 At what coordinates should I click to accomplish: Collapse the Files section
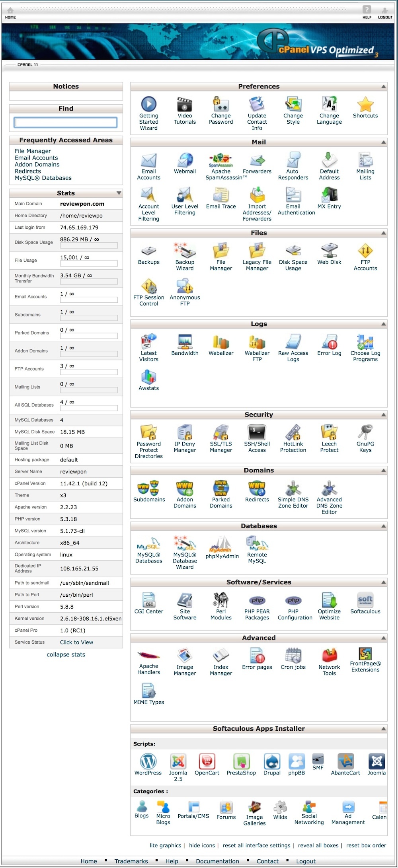[x=384, y=233]
